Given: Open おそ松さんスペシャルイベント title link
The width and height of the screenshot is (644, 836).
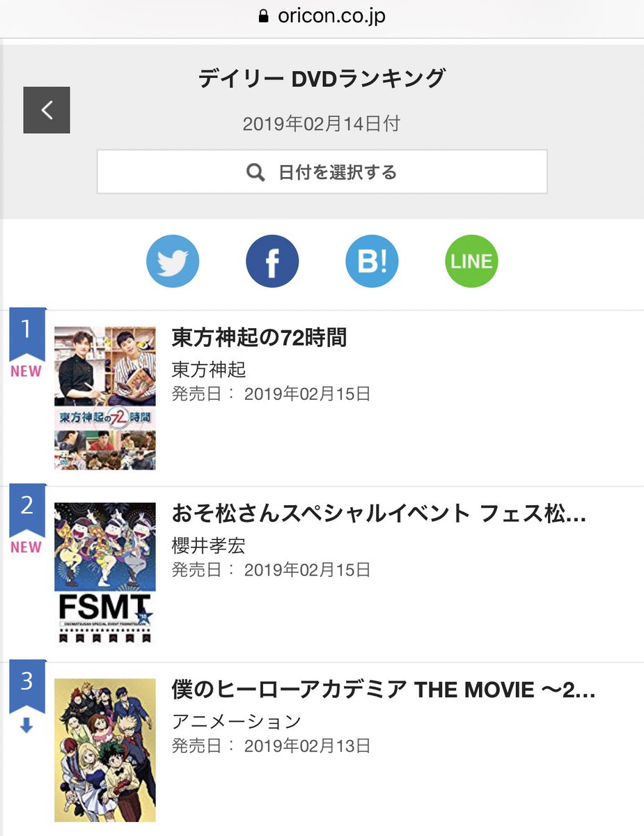Looking at the screenshot, I should [x=379, y=514].
